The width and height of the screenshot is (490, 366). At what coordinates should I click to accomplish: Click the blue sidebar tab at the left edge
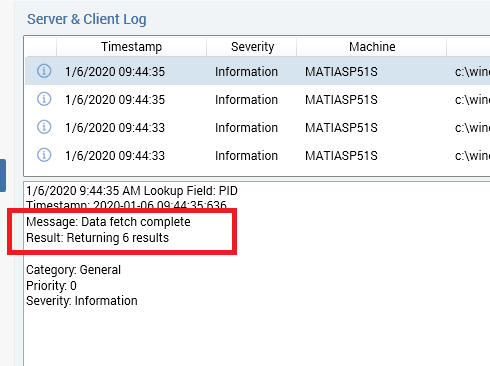[x=3, y=175]
